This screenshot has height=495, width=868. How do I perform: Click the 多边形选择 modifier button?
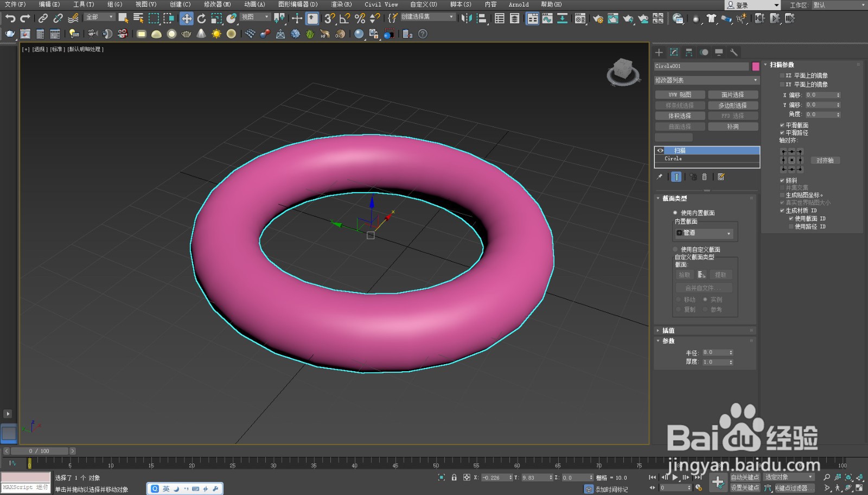pyautogui.click(x=733, y=105)
